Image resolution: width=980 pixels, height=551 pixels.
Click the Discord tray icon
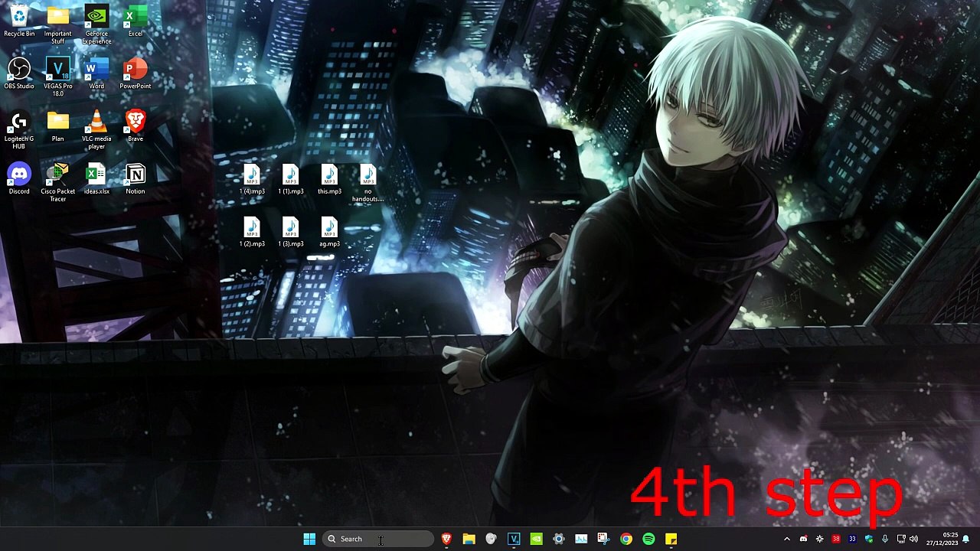click(803, 539)
